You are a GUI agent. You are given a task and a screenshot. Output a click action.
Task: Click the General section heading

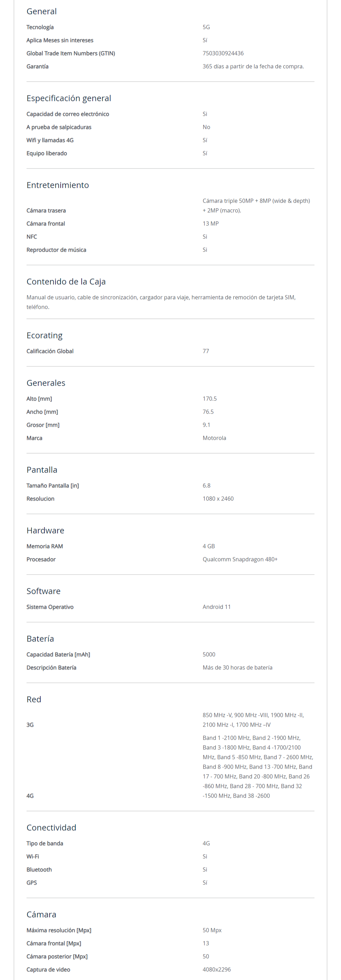pyautogui.click(x=41, y=11)
